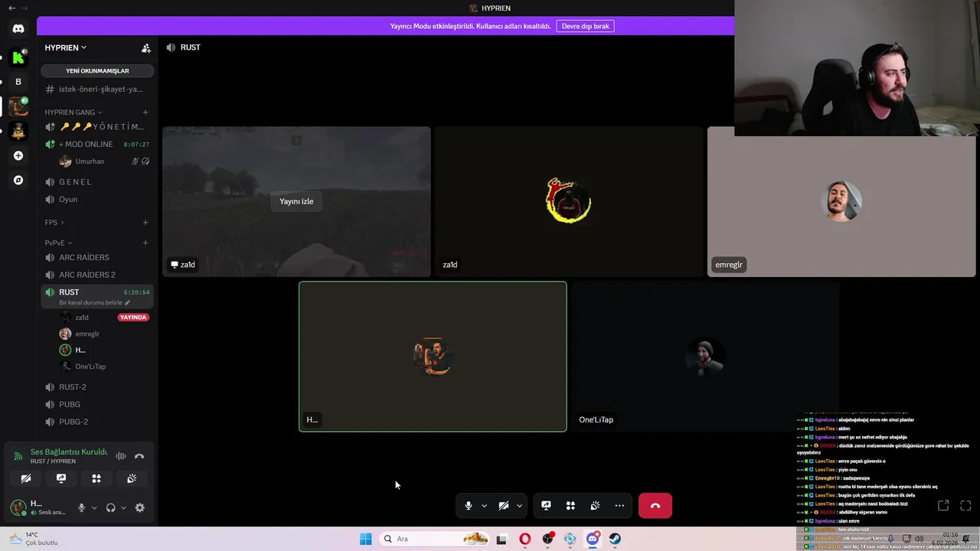Disconnect using voice panel hang-up icon
Viewport: 980px width, 551px height.
[x=139, y=456]
